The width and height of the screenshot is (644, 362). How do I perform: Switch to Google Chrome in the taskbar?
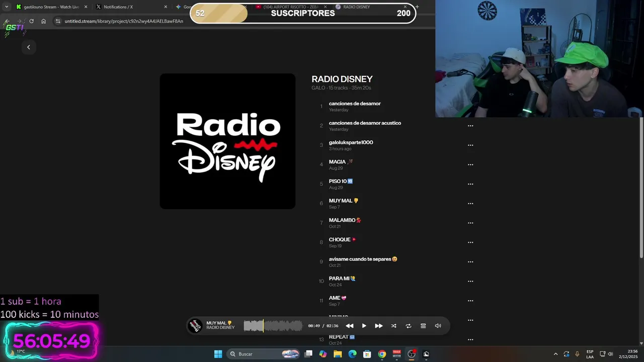click(382, 354)
